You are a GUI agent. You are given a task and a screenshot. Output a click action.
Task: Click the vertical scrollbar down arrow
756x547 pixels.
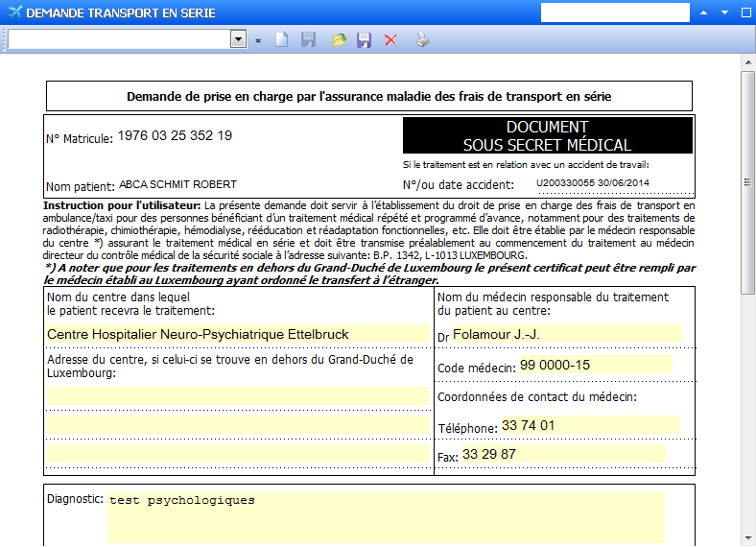(748, 538)
